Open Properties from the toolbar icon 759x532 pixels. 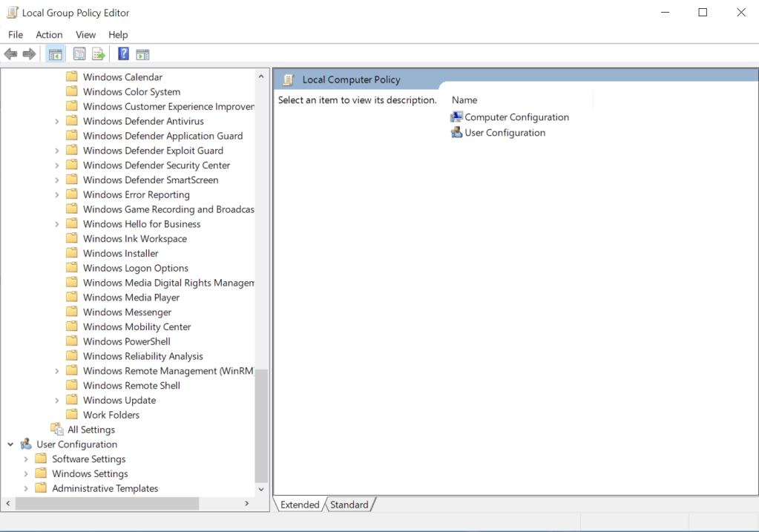(x=79, y=54)
